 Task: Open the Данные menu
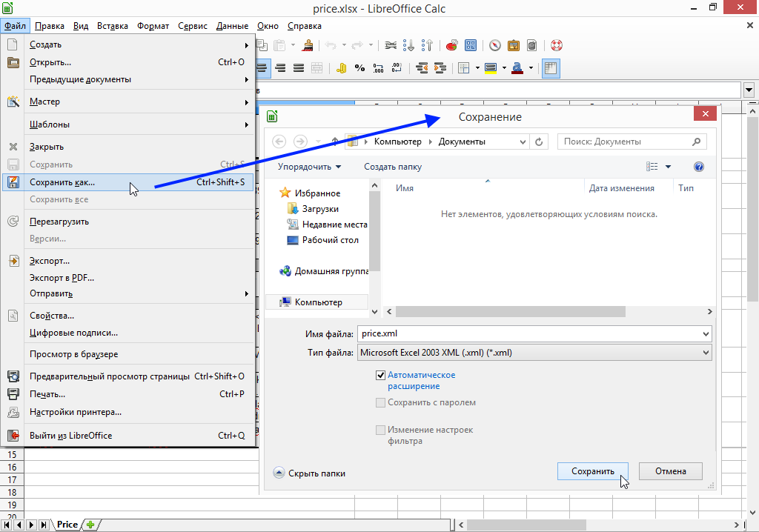232,26
